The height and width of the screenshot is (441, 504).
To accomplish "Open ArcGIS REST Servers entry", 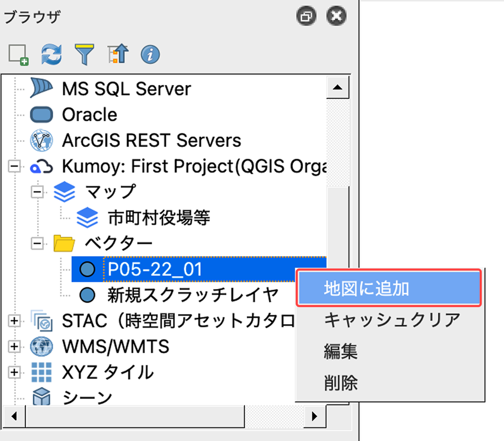I will click(x=151, y=140).
